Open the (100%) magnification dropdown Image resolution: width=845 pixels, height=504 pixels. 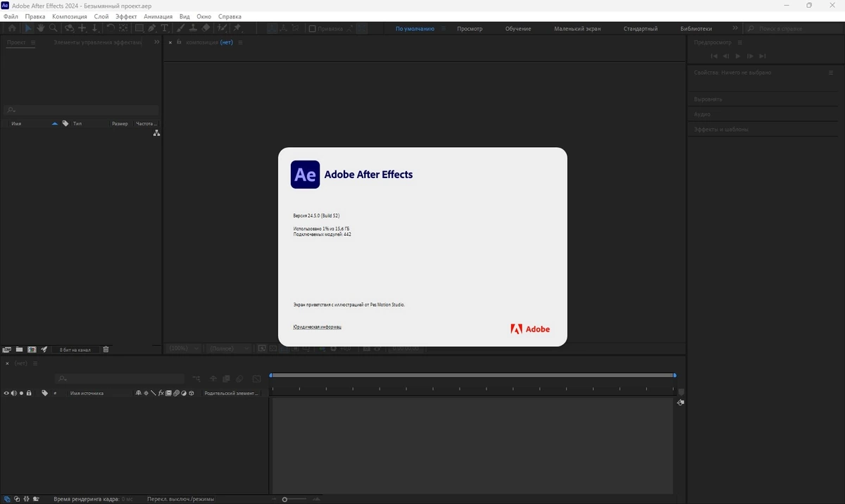(183, 348)
